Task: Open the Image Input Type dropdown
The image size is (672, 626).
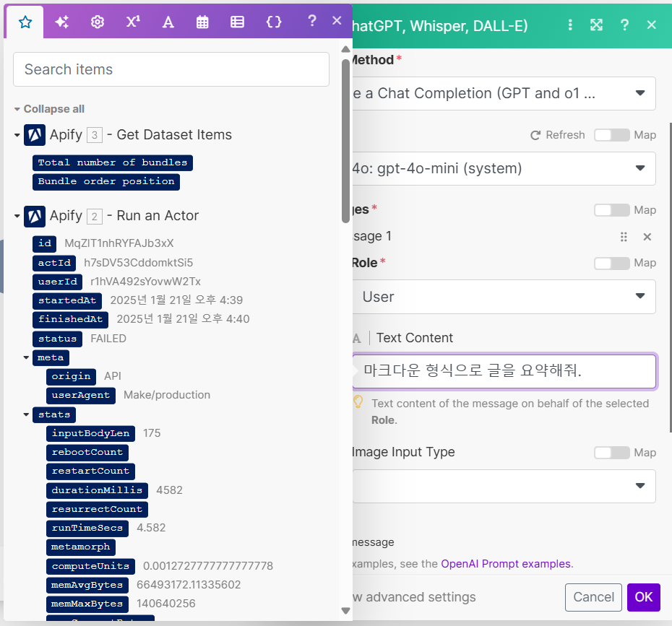Action: click(504, 487)
